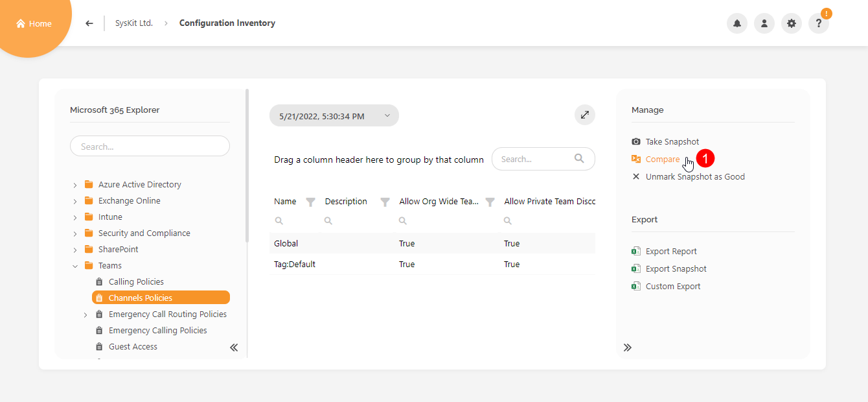Select Guest Access tree item
This screenshot has width=868, height=402.
tap(133, 347)
